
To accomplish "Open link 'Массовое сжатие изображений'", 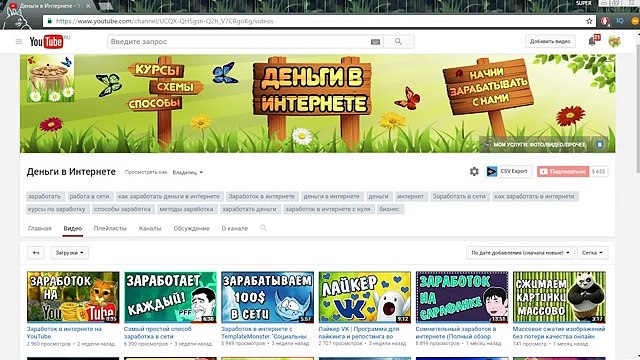I will point(559,333).
